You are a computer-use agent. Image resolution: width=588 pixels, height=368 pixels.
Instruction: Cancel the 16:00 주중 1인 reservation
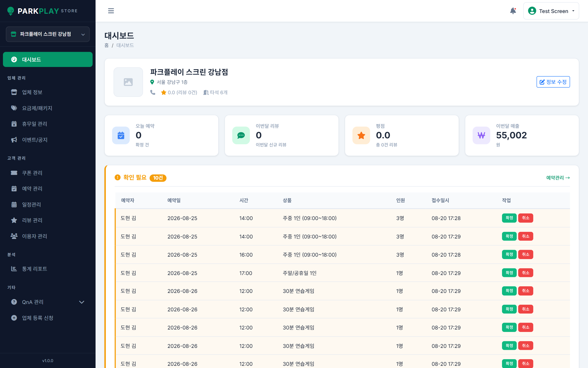pyautogui.click(x=526, y=254)
